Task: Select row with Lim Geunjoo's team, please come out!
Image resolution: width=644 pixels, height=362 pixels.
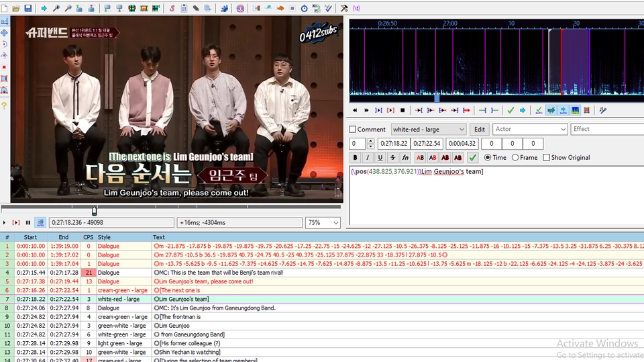Action: pos(322,281)
